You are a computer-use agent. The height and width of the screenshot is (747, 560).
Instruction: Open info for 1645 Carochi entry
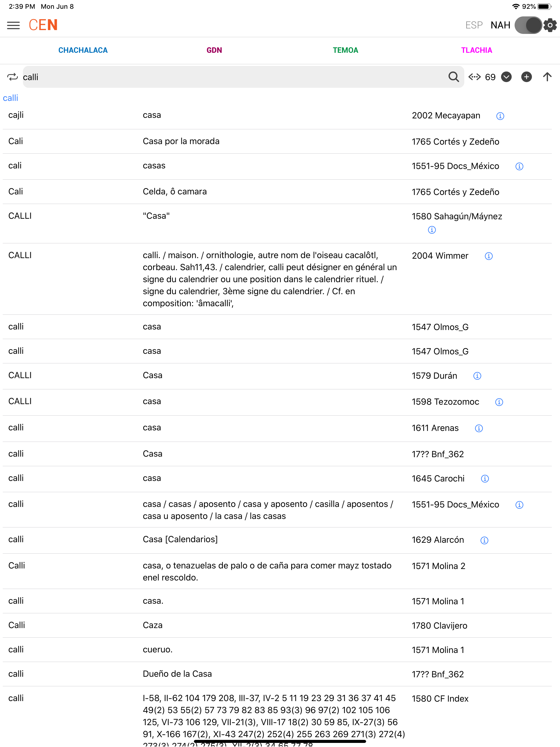click(485, 479)
